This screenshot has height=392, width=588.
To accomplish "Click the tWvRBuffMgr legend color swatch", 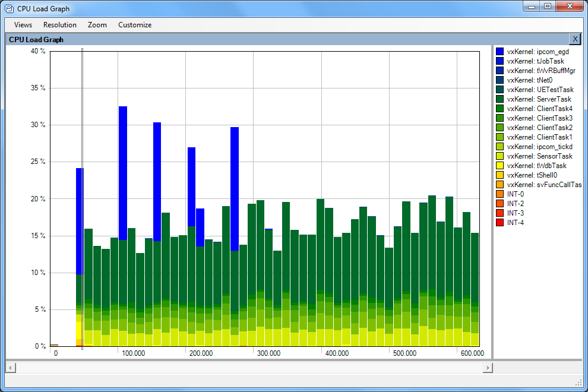I will click(500, 71).
